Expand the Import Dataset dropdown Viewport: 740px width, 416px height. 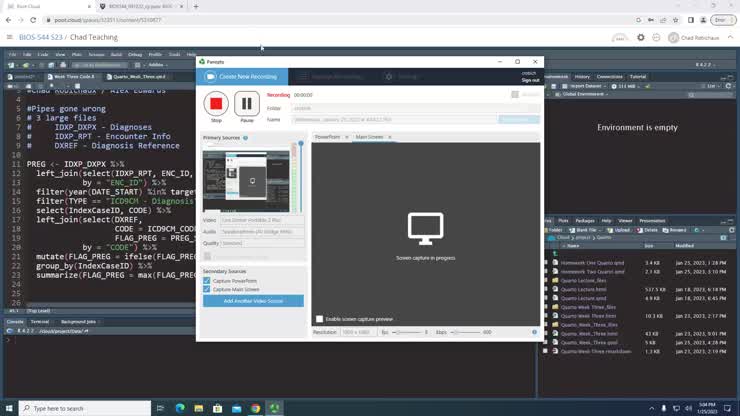pos(586,86)
